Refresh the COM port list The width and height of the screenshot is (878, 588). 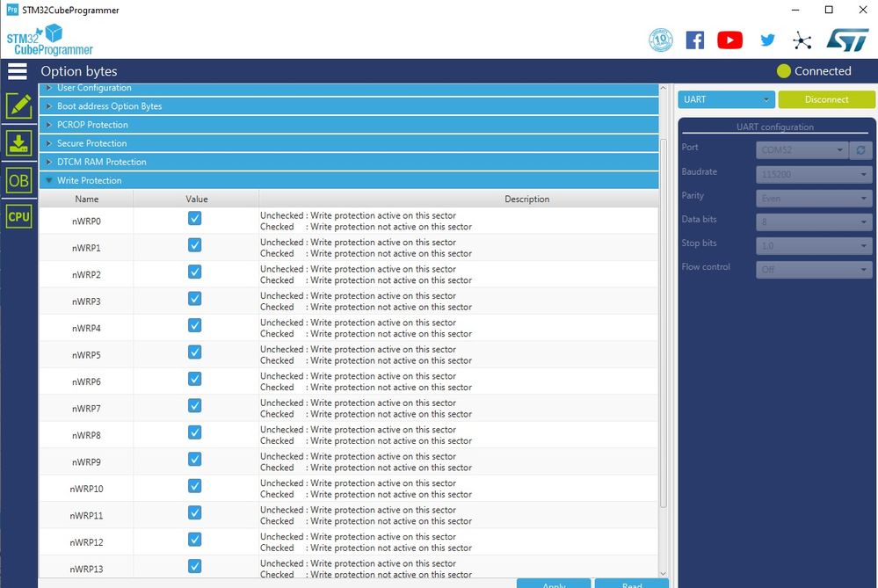pyautogui.click(x=860, y=150)
